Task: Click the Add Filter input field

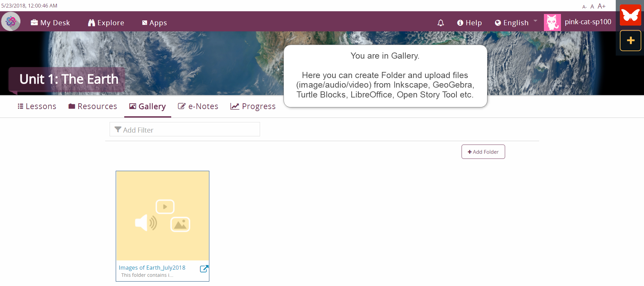Action: tap(185, 130)
